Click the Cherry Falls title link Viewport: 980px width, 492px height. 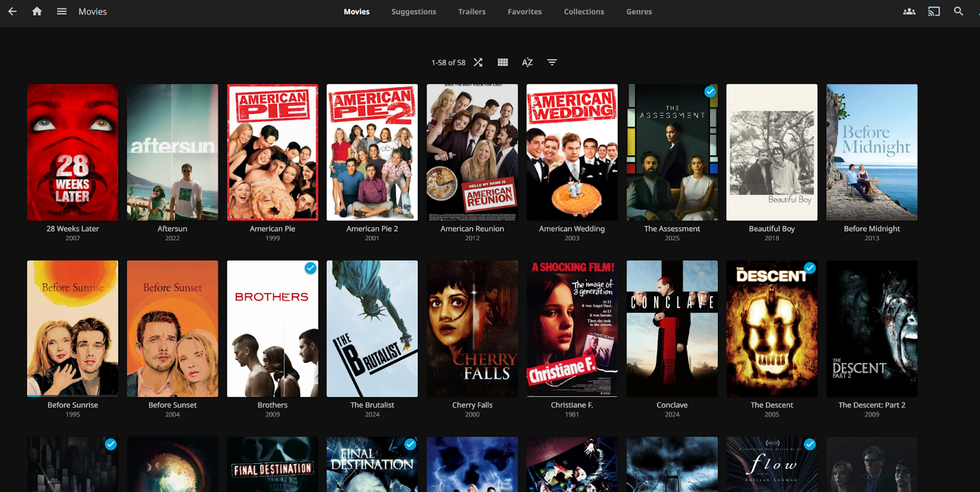pyautogui.click(x=472, y=405)
